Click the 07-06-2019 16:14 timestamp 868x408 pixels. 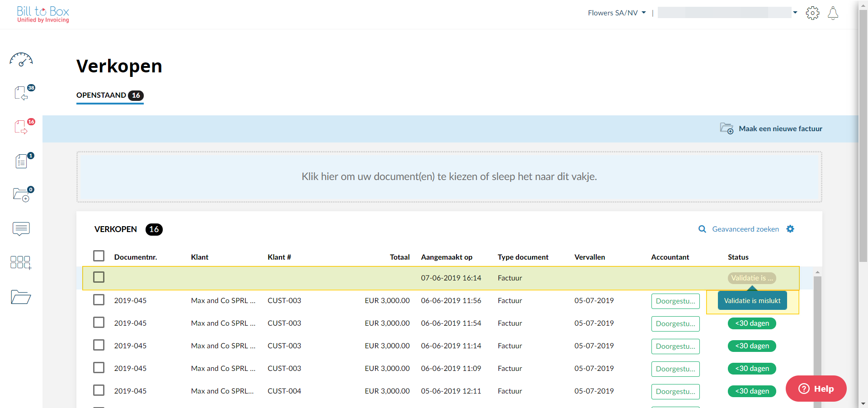[x=451, y=278]
